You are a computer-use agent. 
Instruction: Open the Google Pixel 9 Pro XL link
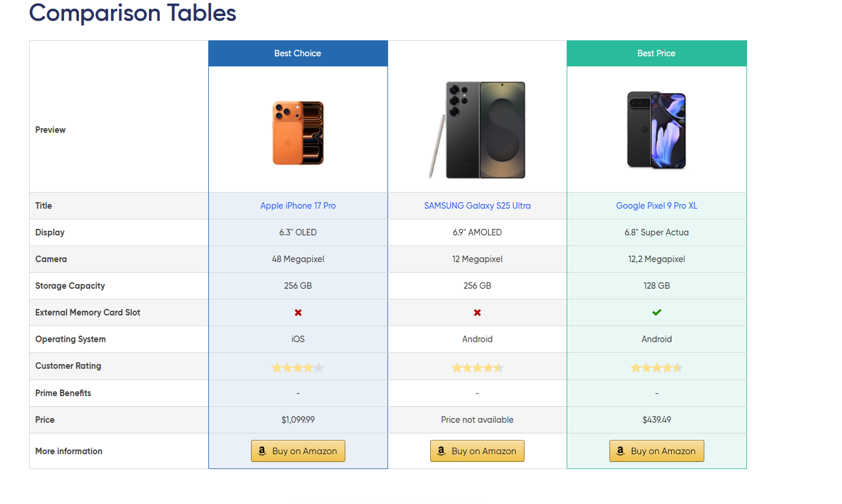(656, 206)
